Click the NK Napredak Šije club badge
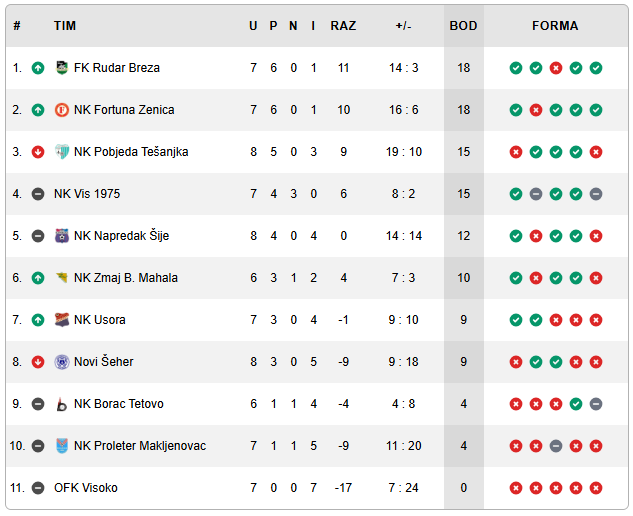This screenshot has height=516, width=633. tap(62, 236)
